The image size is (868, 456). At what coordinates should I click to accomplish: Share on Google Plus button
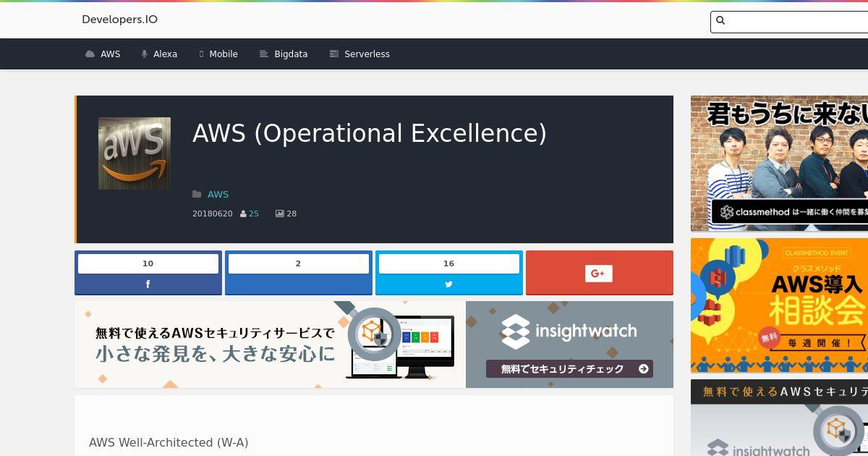(x=600, y=273)
